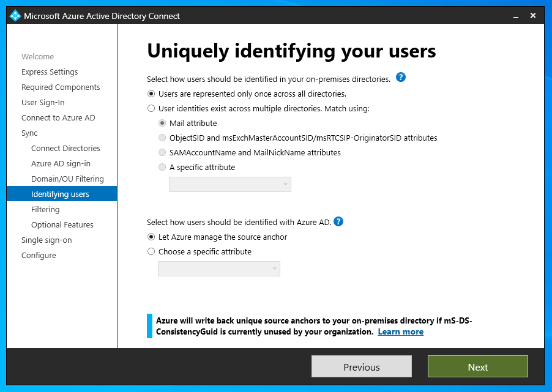552x392 pixels.
Task: Open help icon beside Azure AD identification
Action: pos(338,222)
